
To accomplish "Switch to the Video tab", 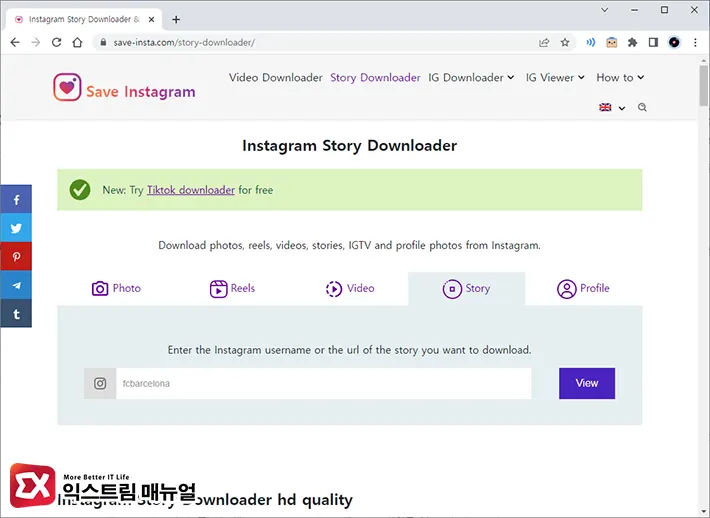I will [x=350, y=288].
